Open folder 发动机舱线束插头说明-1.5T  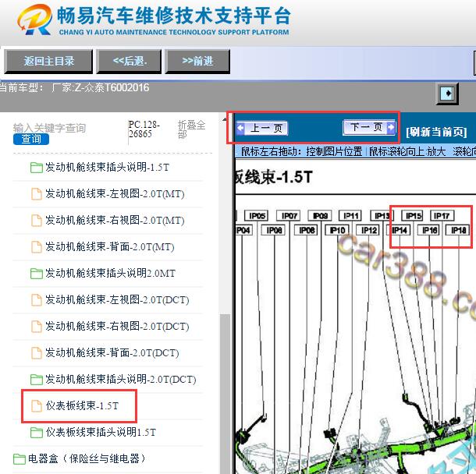(107, 167)
